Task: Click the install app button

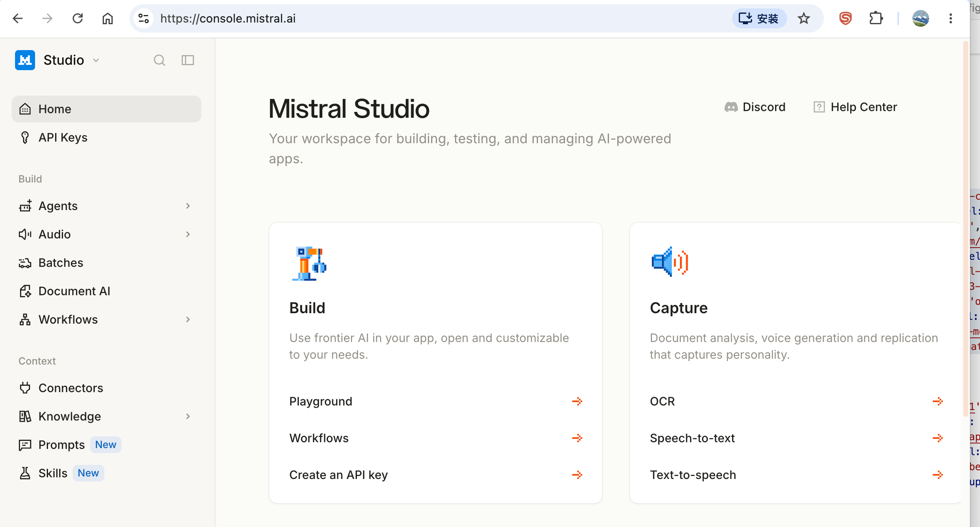Action: (x=759, y=18)
